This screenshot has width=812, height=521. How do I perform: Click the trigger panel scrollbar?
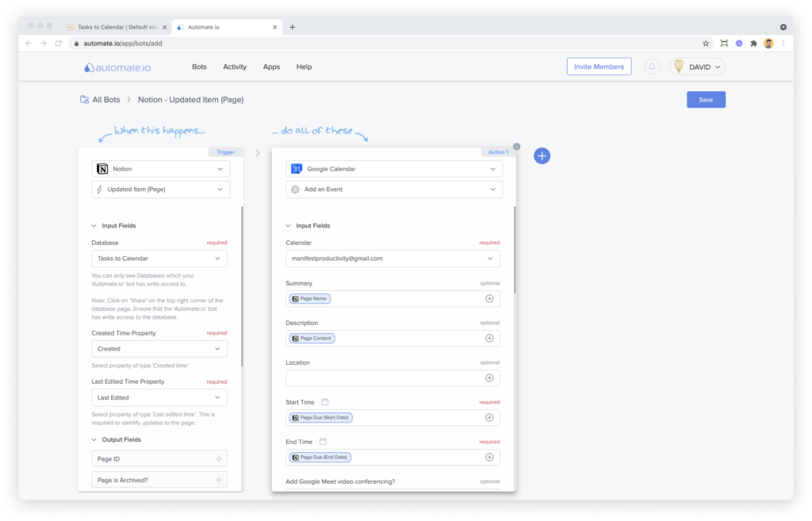(x=242, y=286)
